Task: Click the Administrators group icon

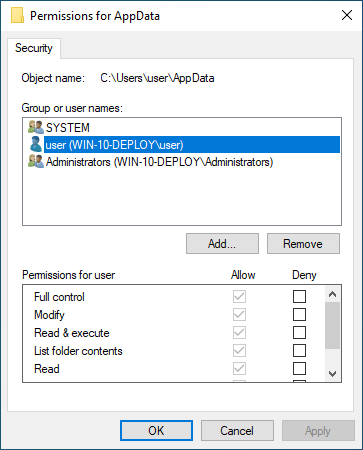Action: click(36, 162)
